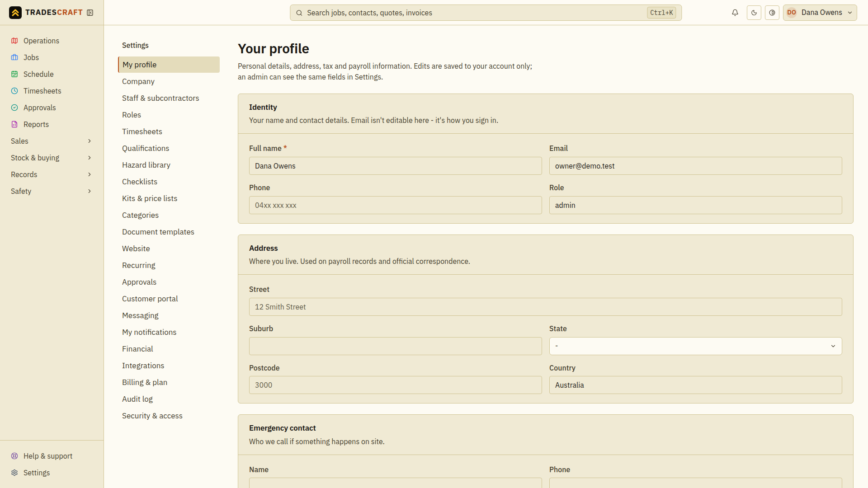
Task: Open Financial settings
Action: click(x=169, y=349)
